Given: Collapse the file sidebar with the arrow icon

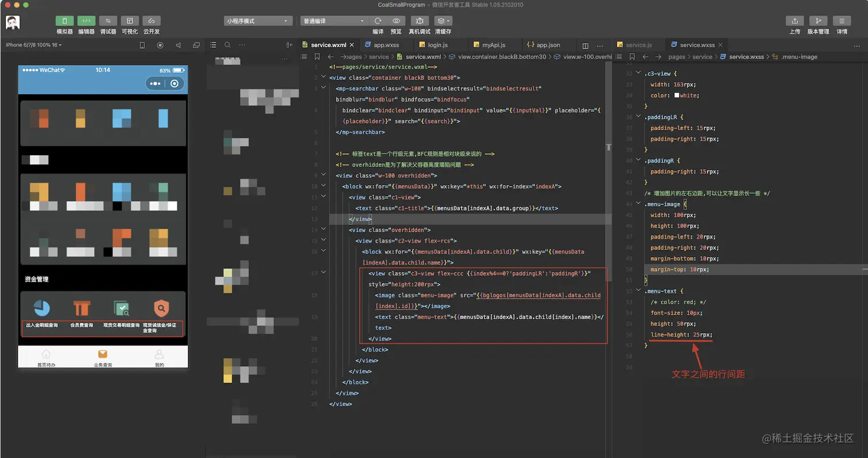Looking at the screenshot, I should click(x=289, y=45).
